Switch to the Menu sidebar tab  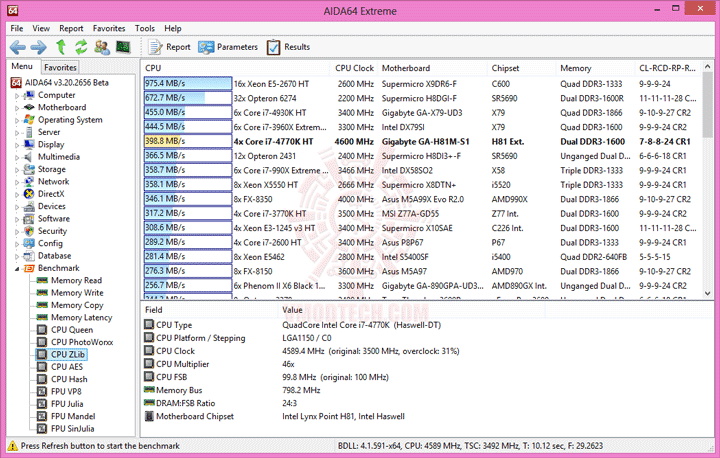point(22,67)
